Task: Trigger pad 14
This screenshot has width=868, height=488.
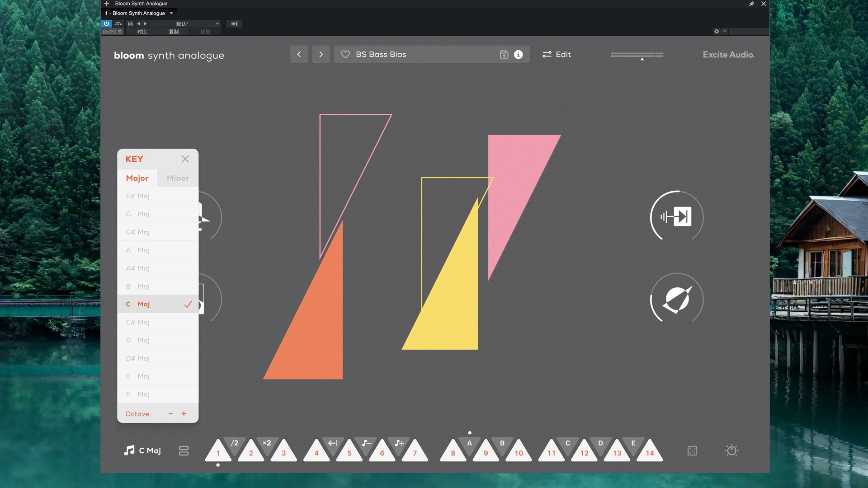Action: pyautogui.click(x=650, y=451)
